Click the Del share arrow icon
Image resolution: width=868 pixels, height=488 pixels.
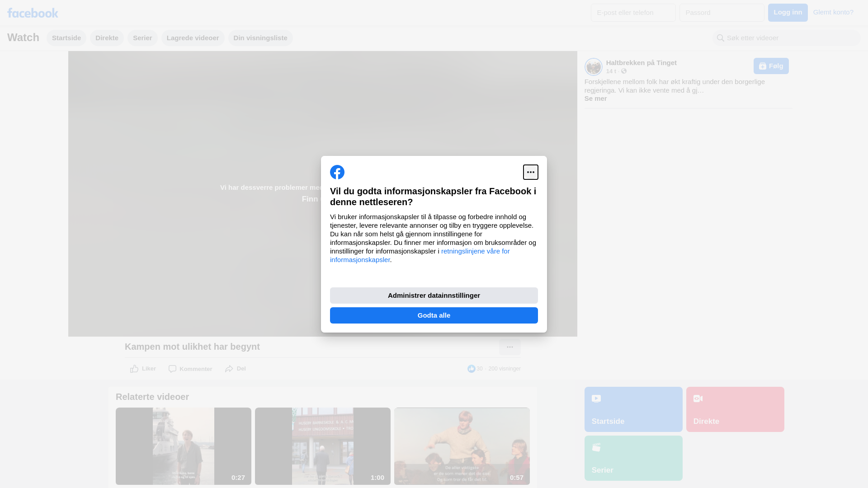pyautogui.click(x=229, y=369)
